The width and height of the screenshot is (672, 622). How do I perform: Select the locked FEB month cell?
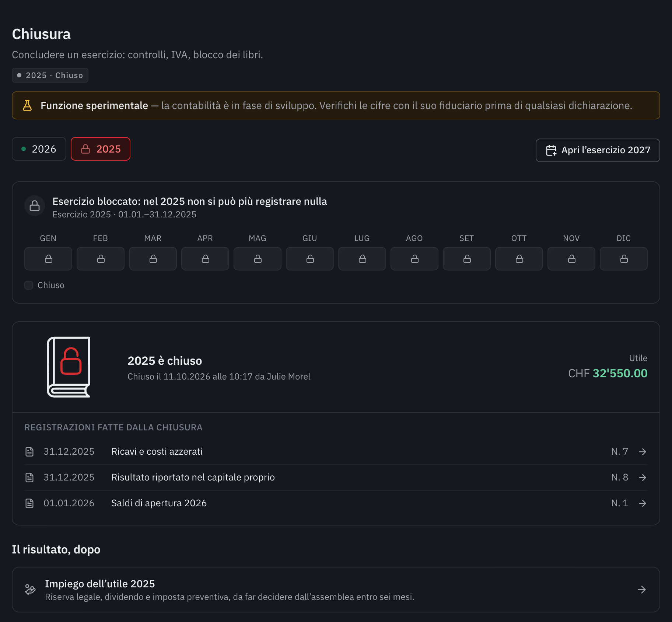[x=101, y=259]
